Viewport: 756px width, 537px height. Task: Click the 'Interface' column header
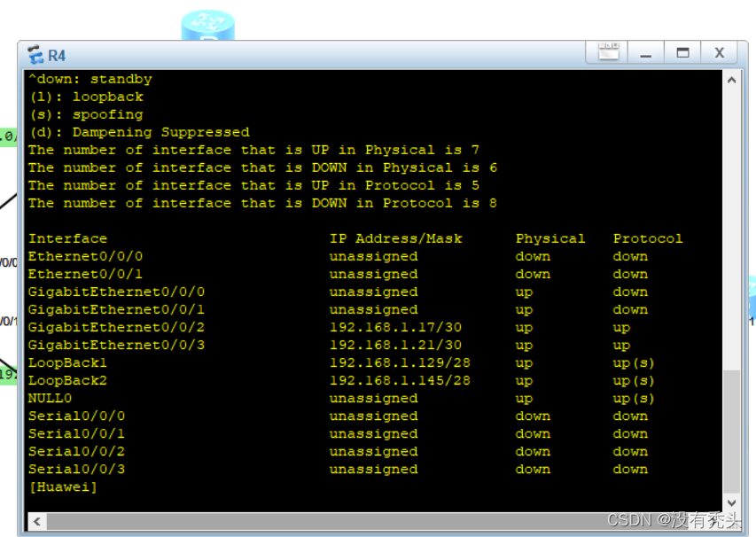67,238
